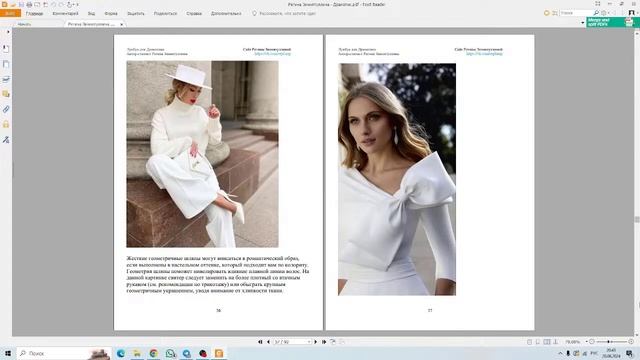Viewport: 640px width, 360px height.
Task: Go to the next page button
Action: coord(316,342)
